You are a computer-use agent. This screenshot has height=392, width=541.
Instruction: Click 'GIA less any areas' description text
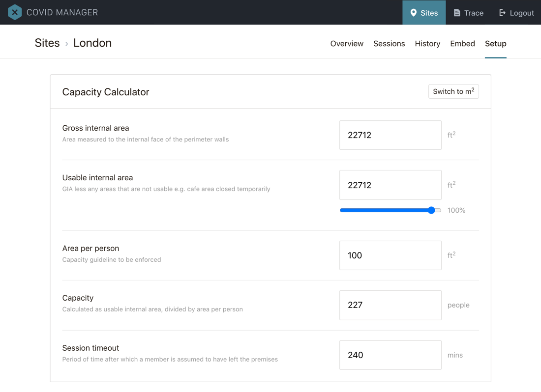166,189
